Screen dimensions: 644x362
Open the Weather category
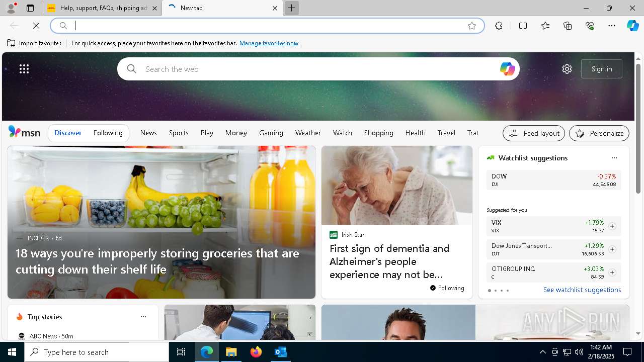(x=308, y=133)
